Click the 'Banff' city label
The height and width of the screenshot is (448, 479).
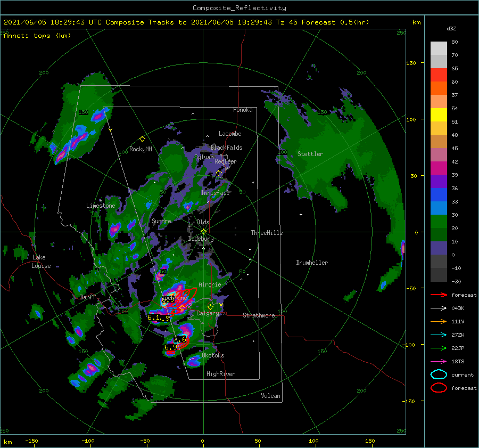pyautogui.click(x=88, y=297)
